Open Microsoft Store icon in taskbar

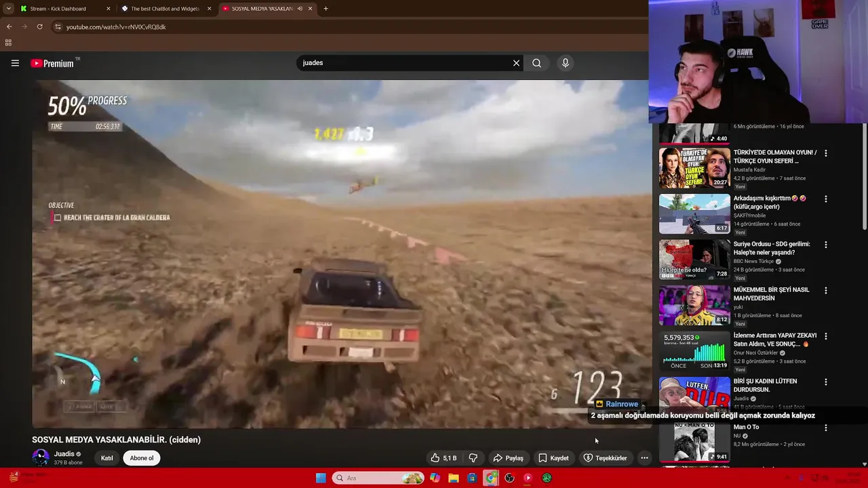pos(472,478)
